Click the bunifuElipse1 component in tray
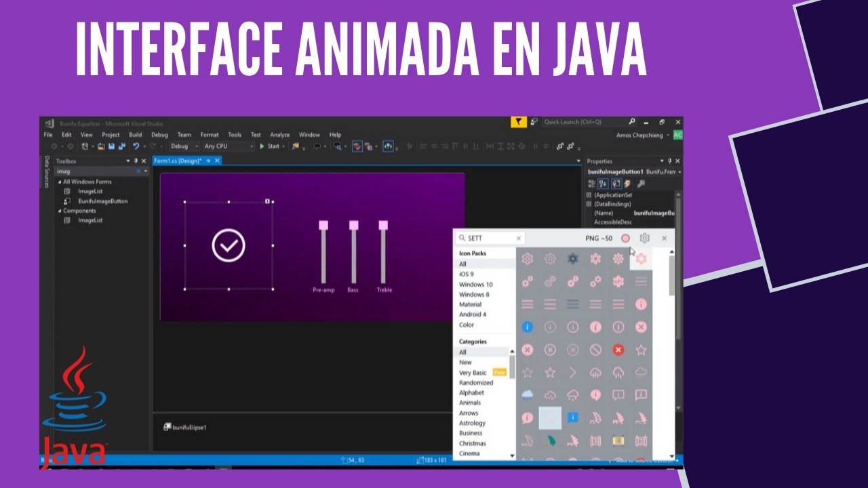The height and width of the screenshot is (488, 868). tap(185, 428)
